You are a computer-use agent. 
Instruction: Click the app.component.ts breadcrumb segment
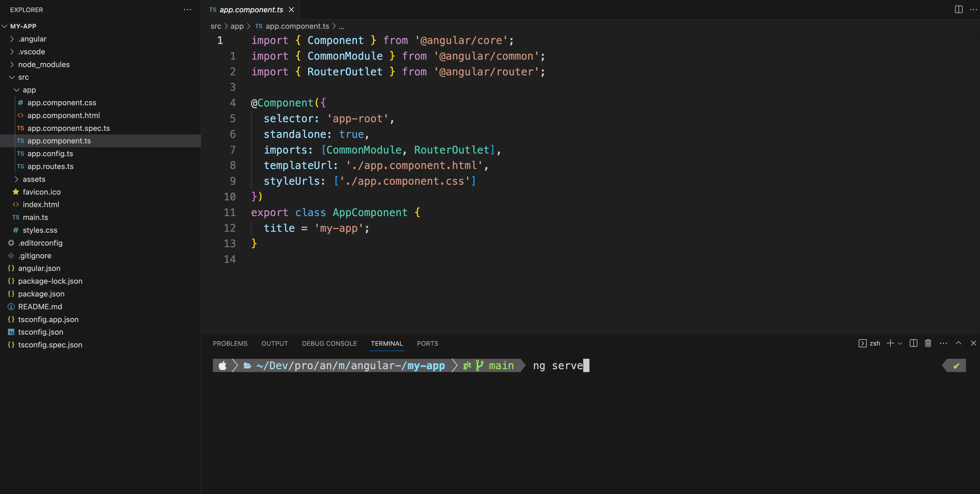tap(297, 26)
